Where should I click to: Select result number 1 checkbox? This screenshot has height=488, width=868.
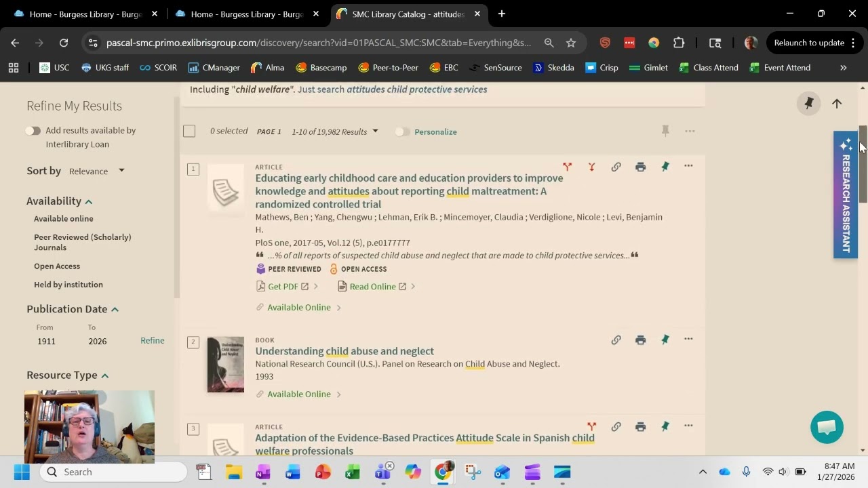(x=193, y=169)
